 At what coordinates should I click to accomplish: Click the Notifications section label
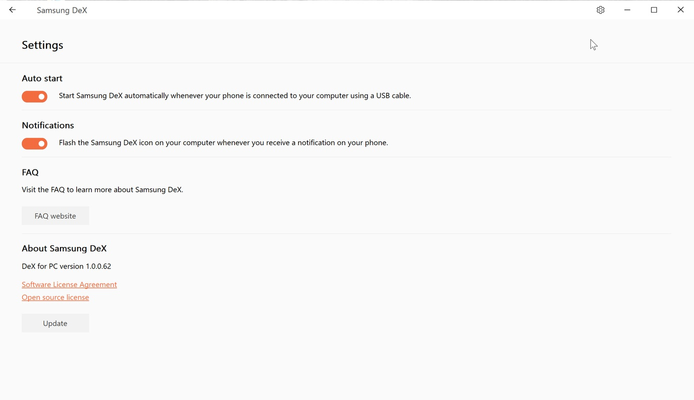click(x=48, y=125)
